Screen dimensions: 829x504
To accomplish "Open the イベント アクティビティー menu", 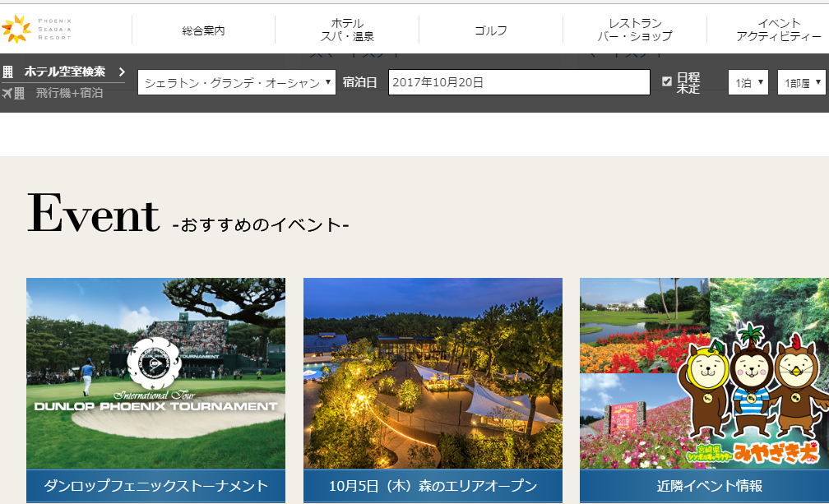I will [778, 30].
